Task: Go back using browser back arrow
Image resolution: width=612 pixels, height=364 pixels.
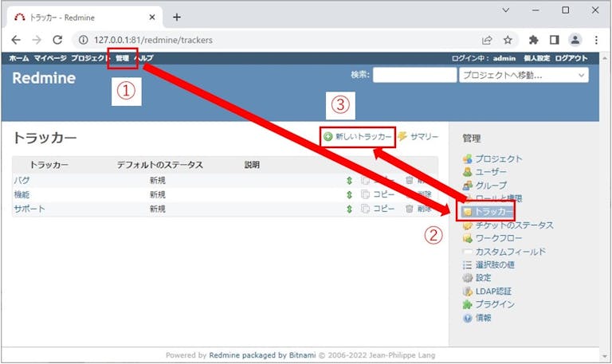Action: [x=16, y=40]
